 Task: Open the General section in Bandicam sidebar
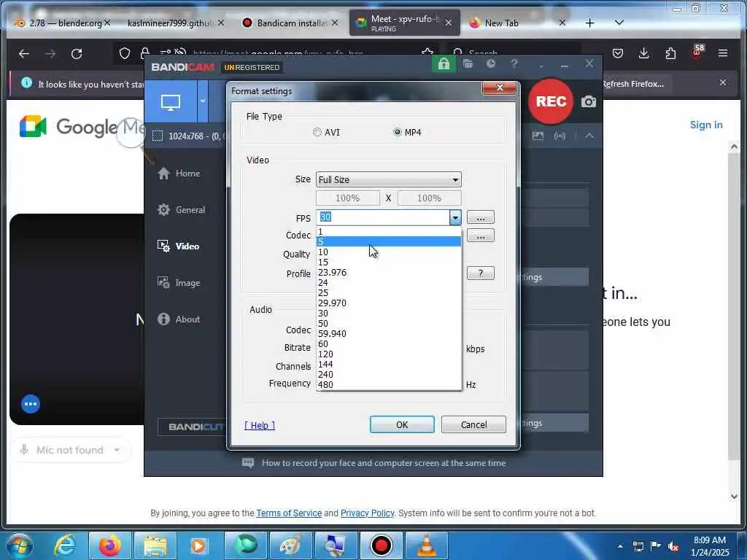tap(181, 209)
